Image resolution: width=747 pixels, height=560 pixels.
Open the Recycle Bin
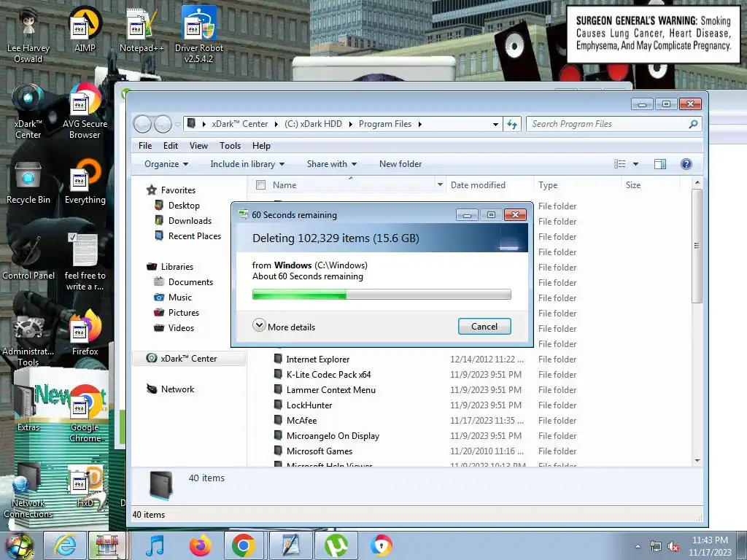(28, 182)
